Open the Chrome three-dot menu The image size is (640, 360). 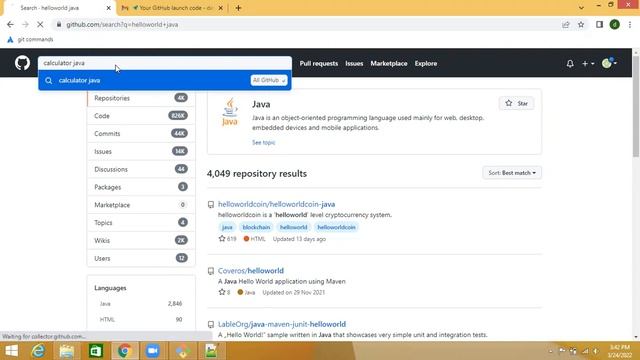pos(630,24)
